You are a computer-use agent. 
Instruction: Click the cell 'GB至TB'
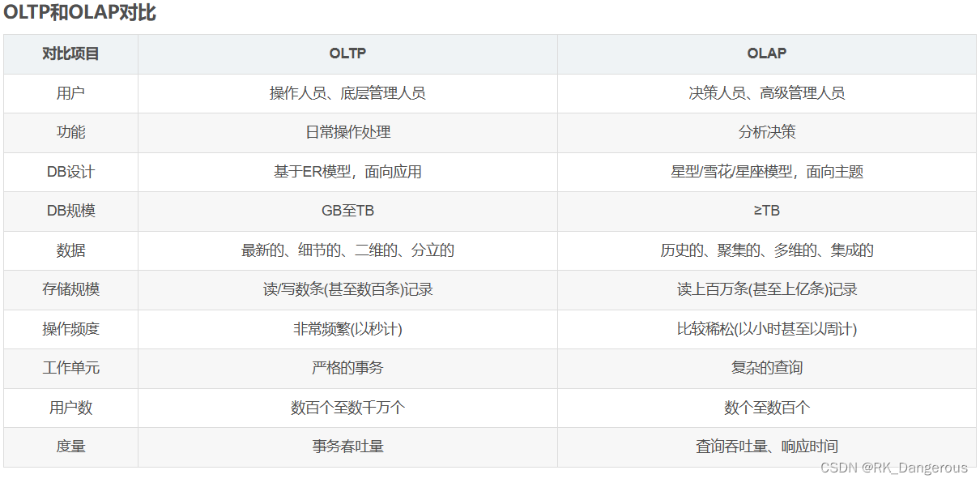[x=347, y=211]
